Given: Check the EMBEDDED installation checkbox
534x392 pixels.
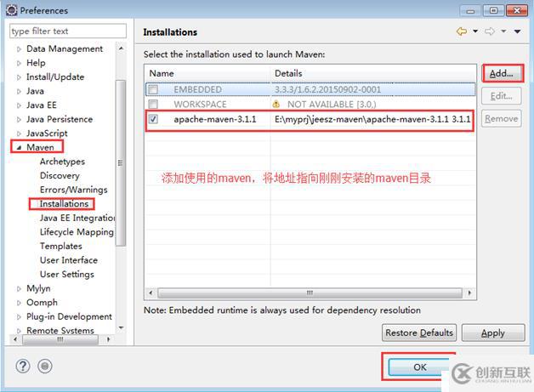Looking at the screenshot, I should click(153, 89).
